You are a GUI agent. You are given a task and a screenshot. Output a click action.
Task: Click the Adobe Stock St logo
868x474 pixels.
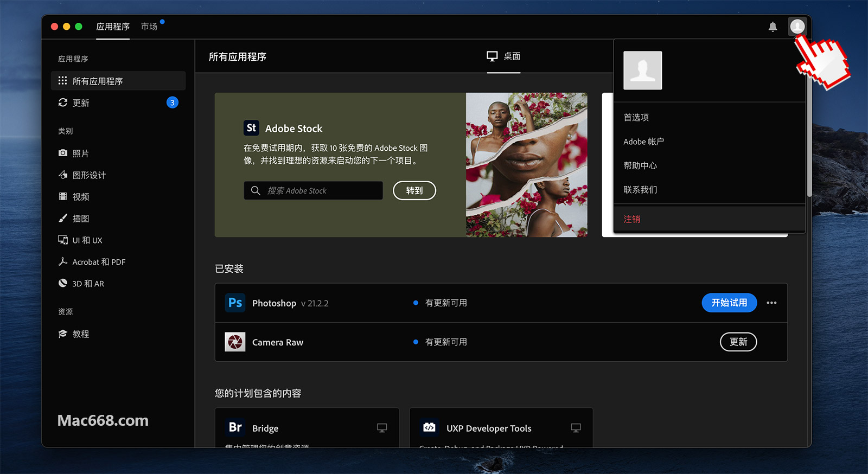[251, 128]
